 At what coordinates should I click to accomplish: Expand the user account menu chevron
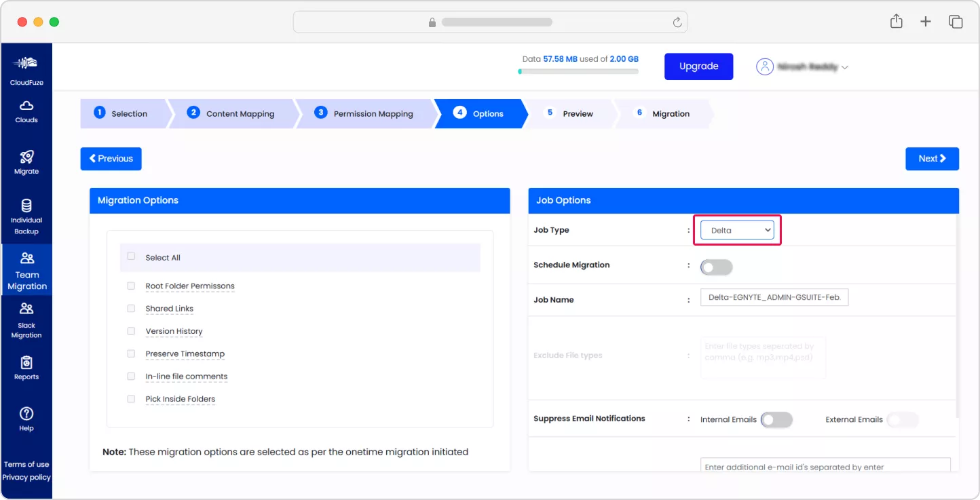(845, 68)
